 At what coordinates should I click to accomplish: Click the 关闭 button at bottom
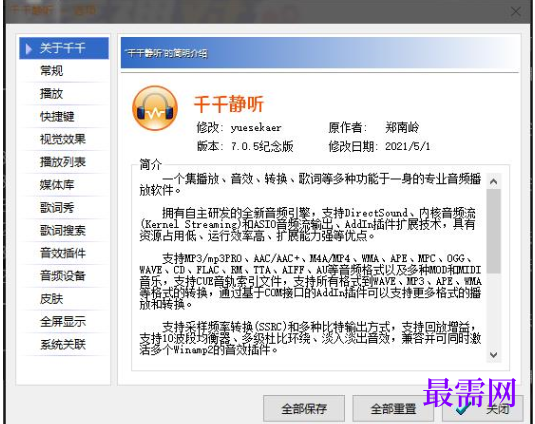tap(482, 408)
